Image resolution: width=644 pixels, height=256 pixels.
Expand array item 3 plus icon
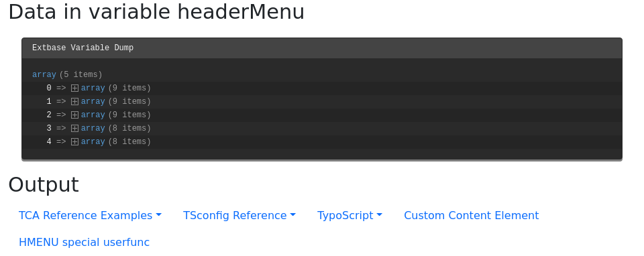[74, 129]
